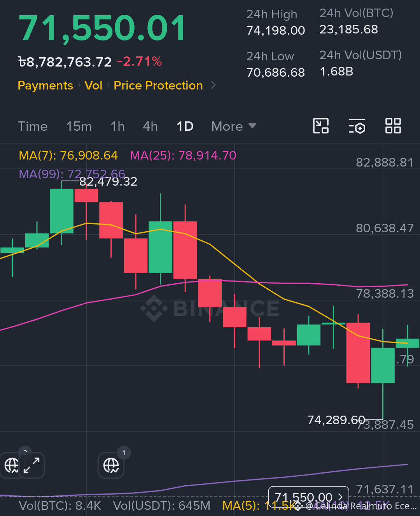The image size is (420, 516).
Task: Tap the tall red candle reaching the 74,289 area
Action: click(x=358, y=352)
